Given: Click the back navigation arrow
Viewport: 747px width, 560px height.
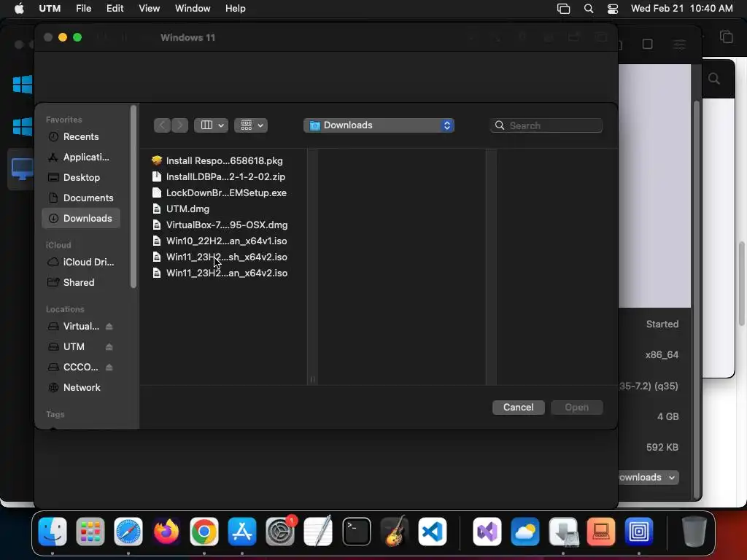Looking at the screenshot, I should pos(162,125).
